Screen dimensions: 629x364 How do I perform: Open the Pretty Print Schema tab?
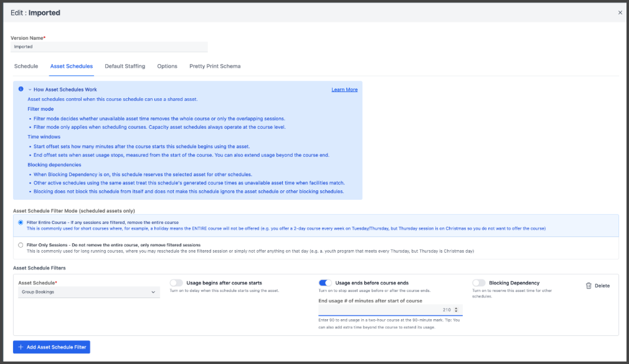[215, 66]
